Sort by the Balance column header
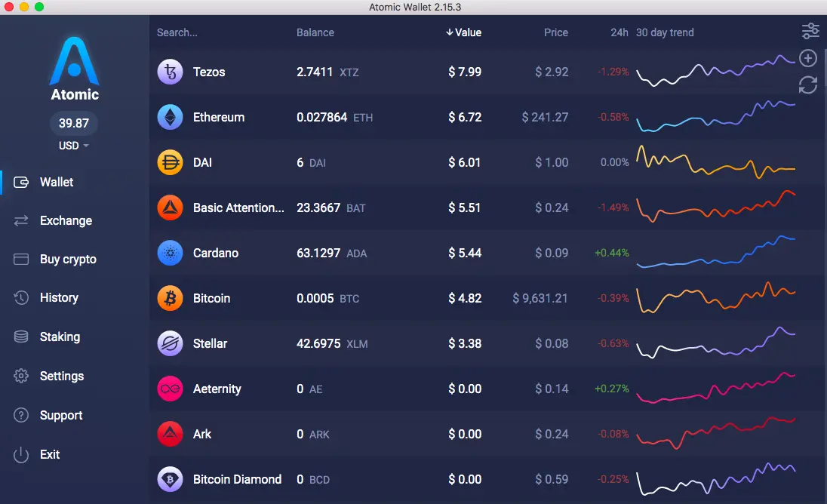The height and width of the screenshot is (504, 827). point(315,32)
